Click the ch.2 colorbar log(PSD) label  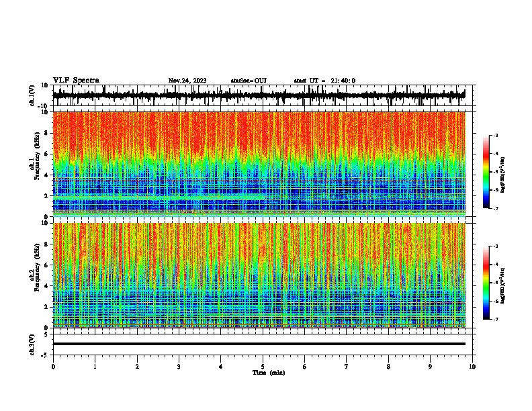502,285
